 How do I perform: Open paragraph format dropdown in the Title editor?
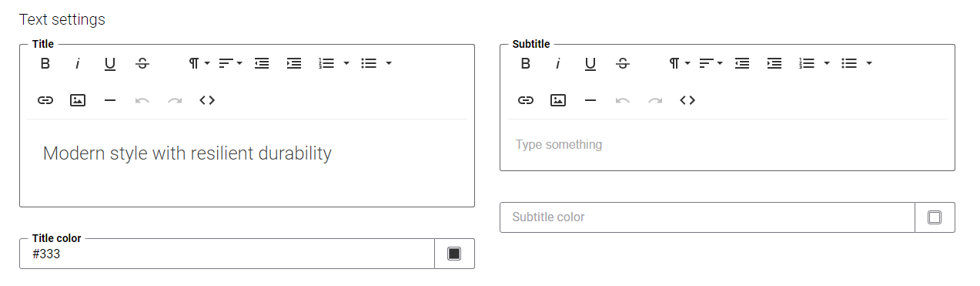(x=199, y=63)
